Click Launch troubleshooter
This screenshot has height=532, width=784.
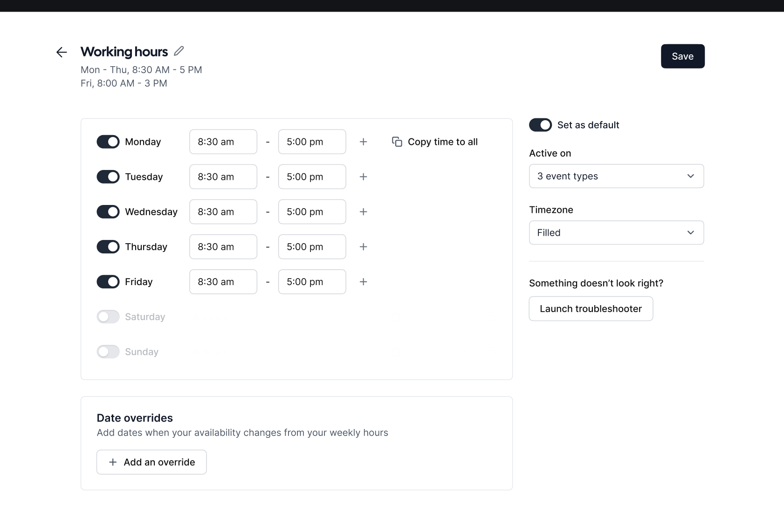pyautogui.click(x=591, y=308)
